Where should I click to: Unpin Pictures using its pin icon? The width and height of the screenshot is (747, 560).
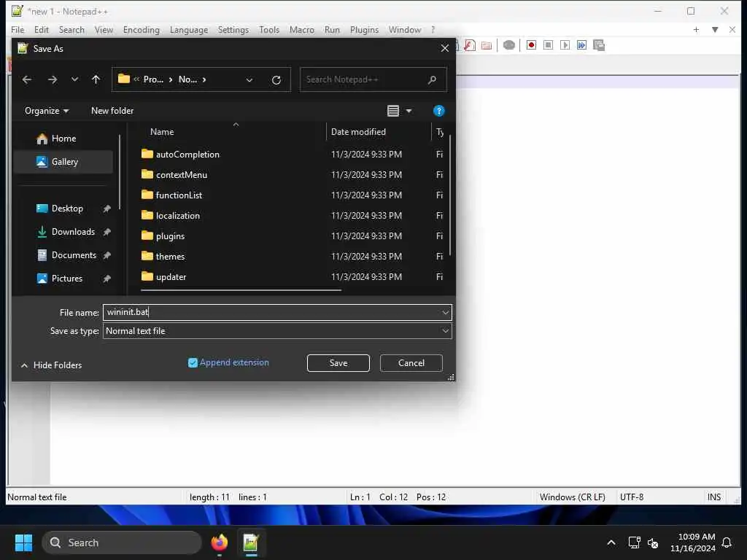click(x=107, y=279)
